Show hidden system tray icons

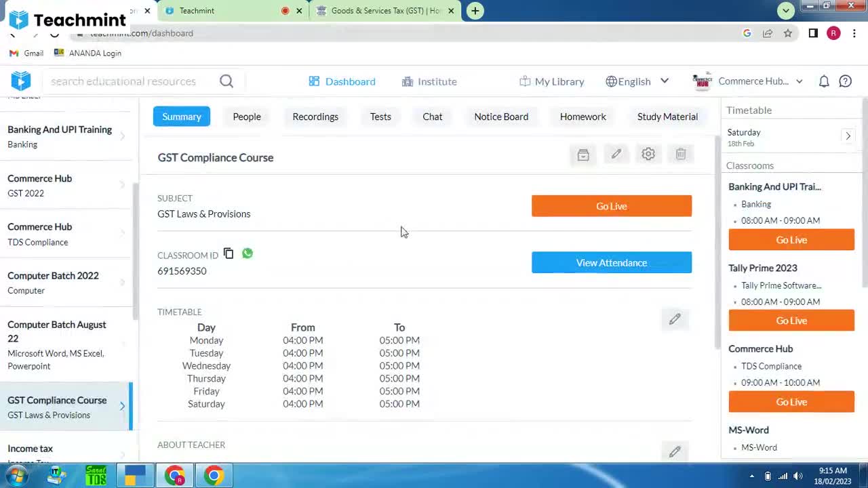751,476
